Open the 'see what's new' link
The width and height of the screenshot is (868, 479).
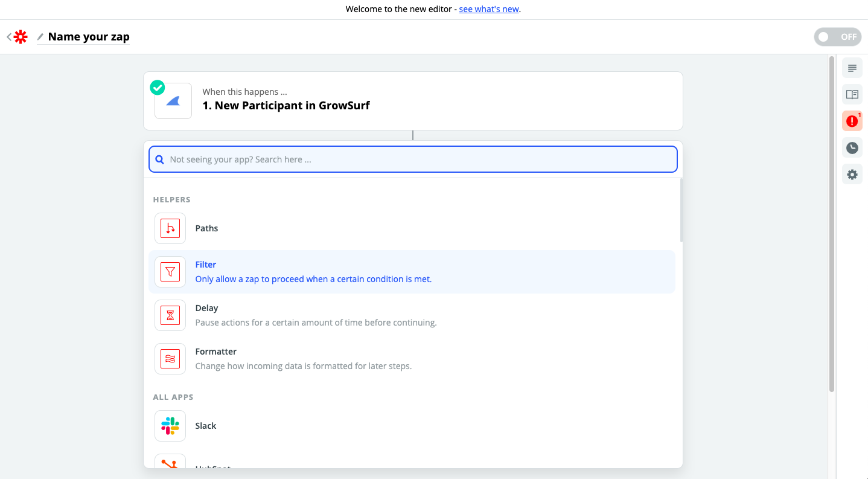coord(489,9)
